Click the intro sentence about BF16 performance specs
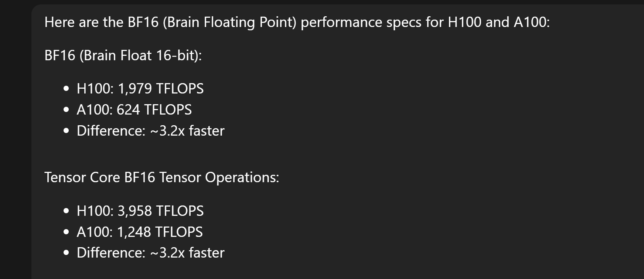Screen dimensions: 644x279 click(x=297, y=23)
